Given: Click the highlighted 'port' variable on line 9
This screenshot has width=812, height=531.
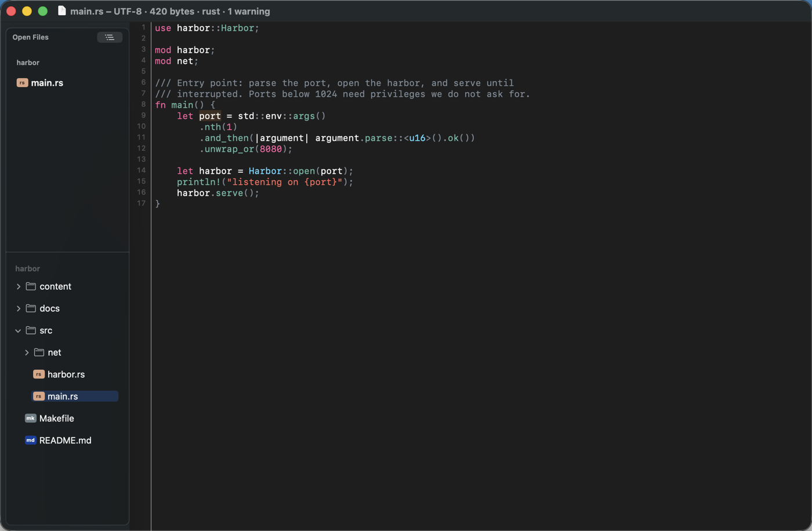Looking at the screenshot, I should coord(210,116).
